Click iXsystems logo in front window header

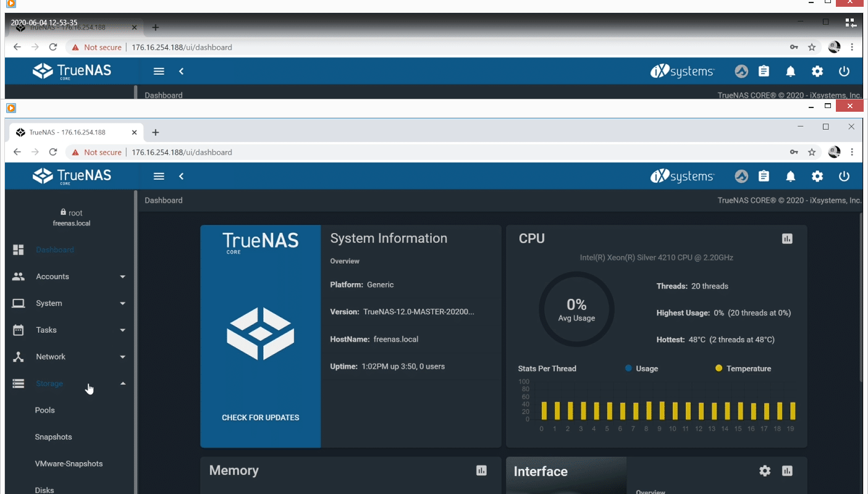(x=682, y=176)
